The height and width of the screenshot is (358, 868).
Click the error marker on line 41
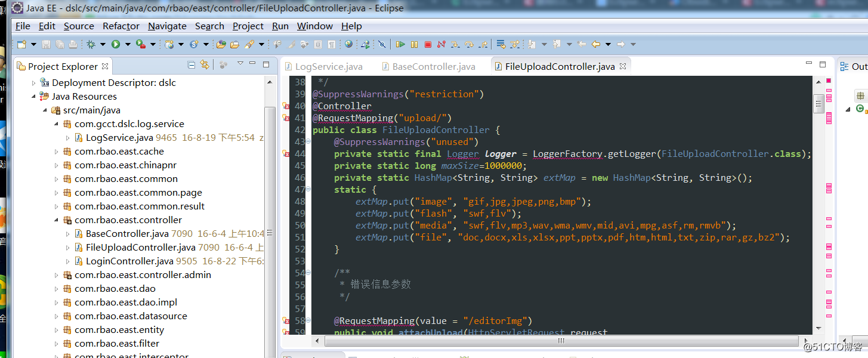(286, 118)
